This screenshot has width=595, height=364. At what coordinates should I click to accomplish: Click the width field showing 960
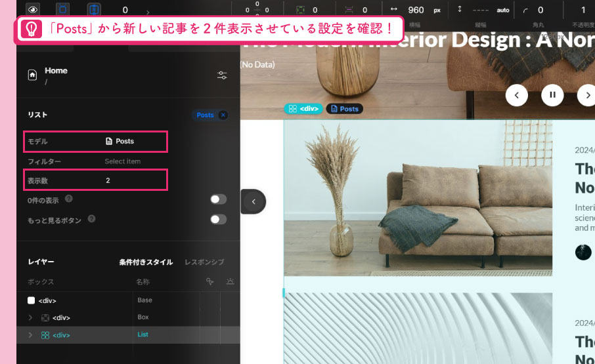click(416, 10)
